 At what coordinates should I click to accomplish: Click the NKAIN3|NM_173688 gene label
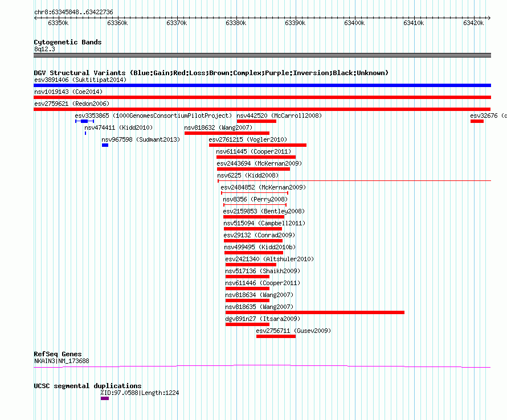tap(62, 361)
